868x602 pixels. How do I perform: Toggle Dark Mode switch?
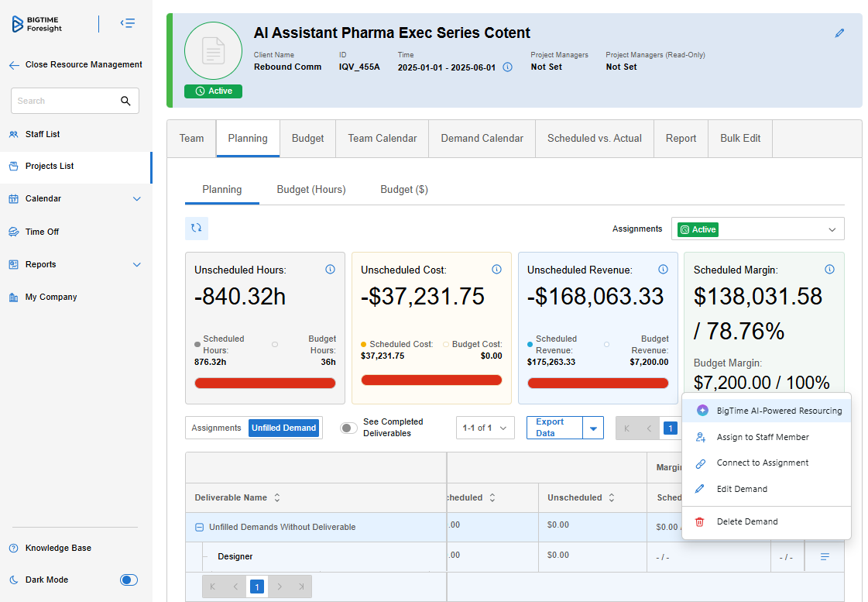(x=129, y=580)
